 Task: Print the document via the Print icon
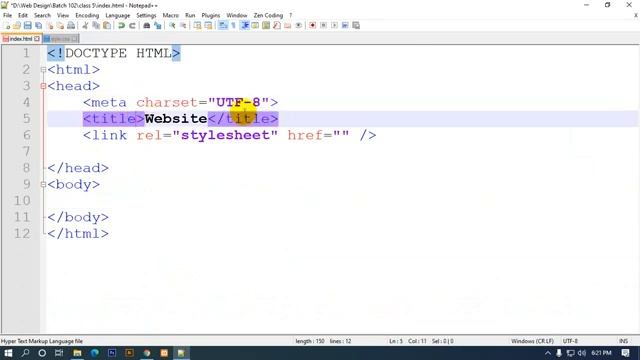[x=71, y=25]
